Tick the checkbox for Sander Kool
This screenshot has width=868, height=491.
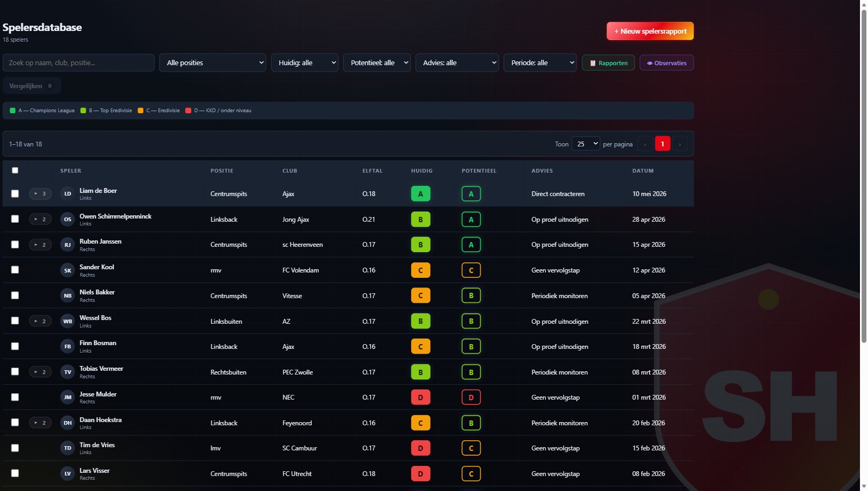(15, 270)
